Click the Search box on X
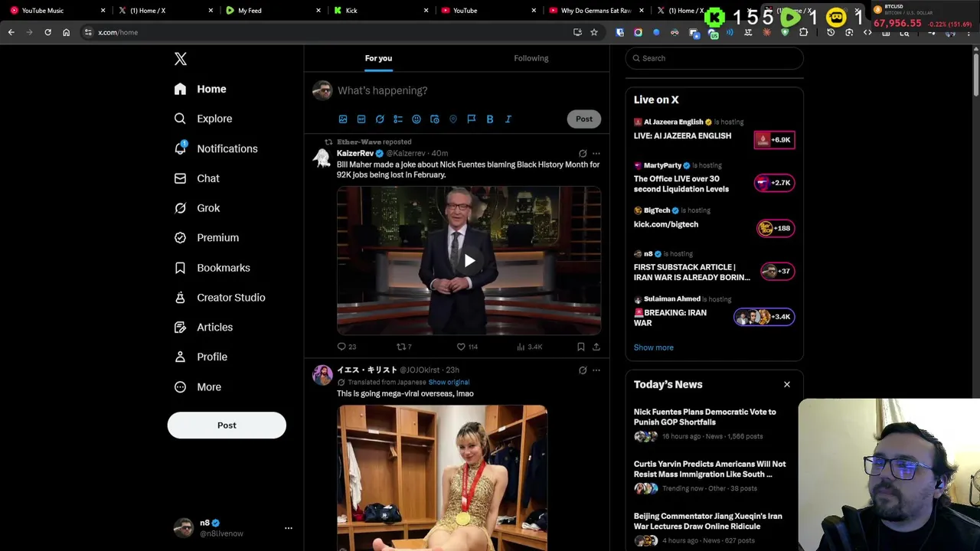The image size is (980, 551). (x=714, y=58)
